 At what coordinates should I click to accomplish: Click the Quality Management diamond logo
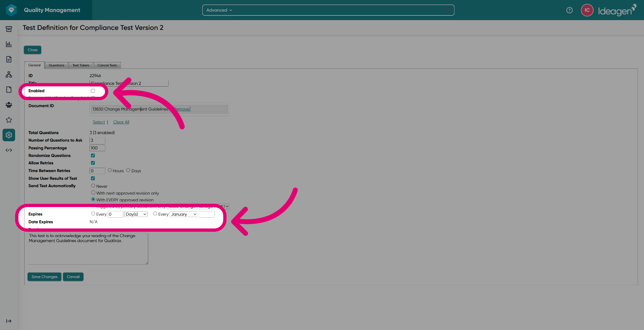coord(11,10)
